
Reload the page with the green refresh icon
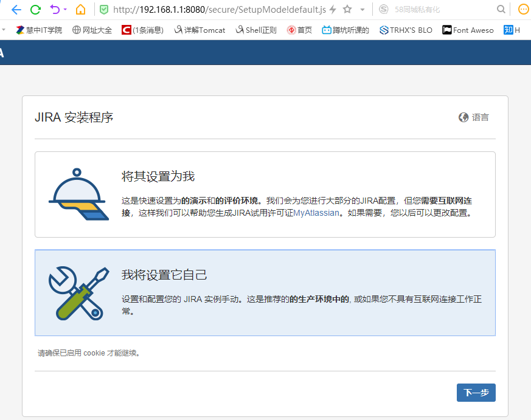click(x=35, y=10)
